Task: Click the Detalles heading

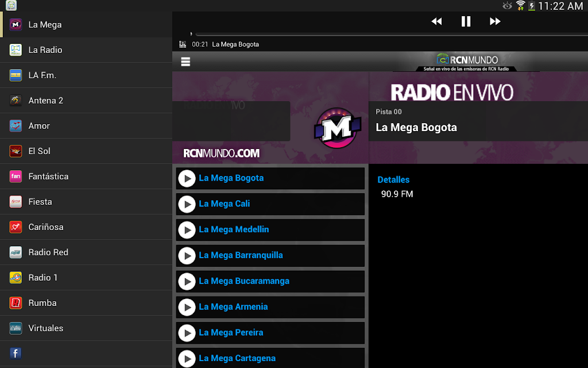Action: tap(393, 179)
